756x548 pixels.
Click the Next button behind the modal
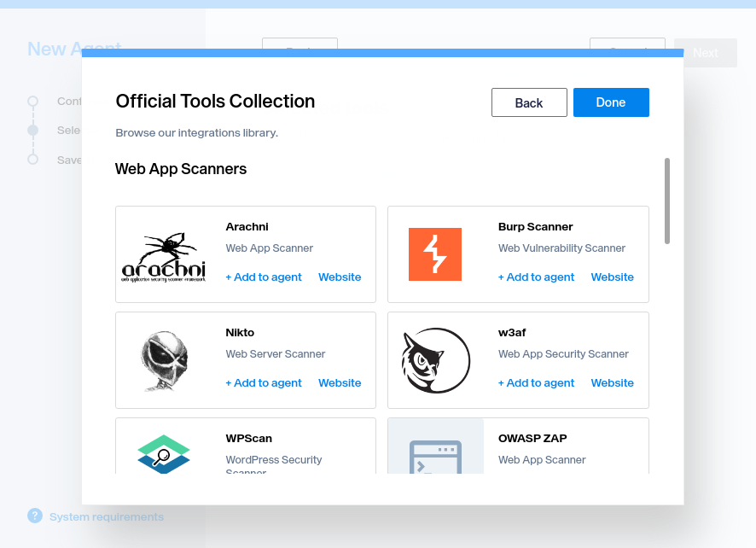click(x=705, y=53)
